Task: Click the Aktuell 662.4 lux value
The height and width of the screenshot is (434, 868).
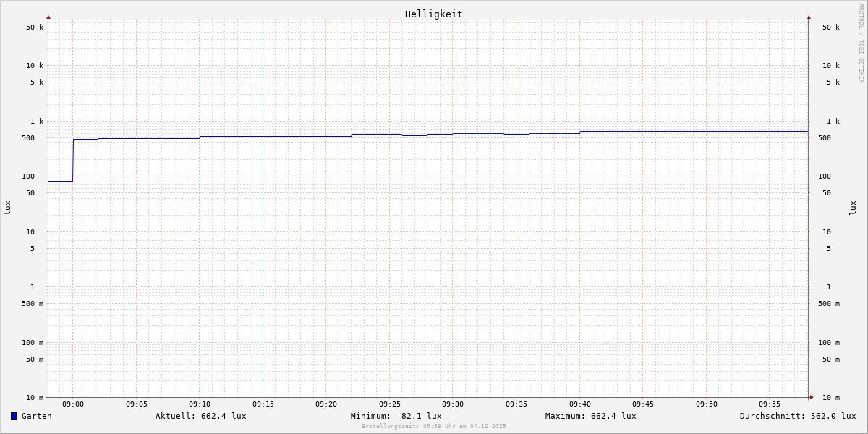Action: click(x=200, y=416)
